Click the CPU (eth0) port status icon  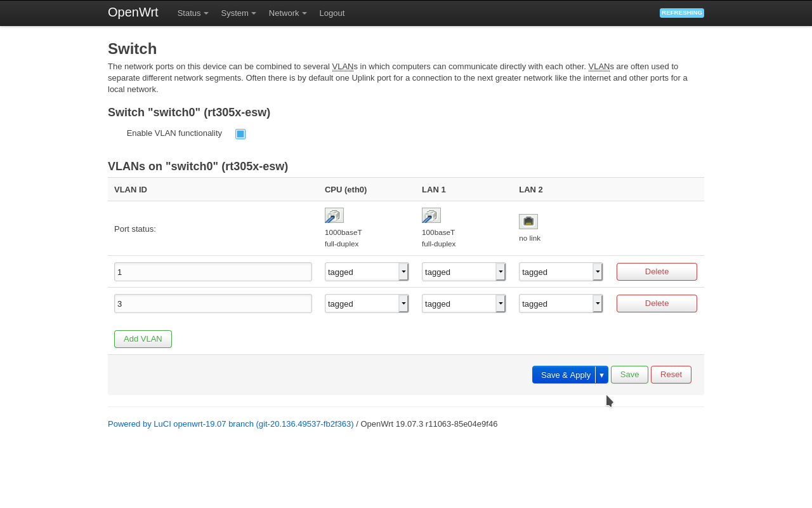coord(334,215)
